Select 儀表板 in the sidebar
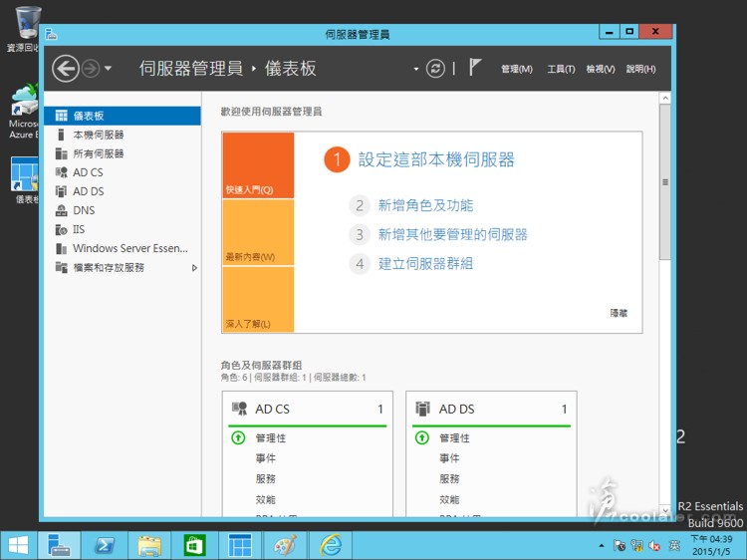Viewport: 747px width, 560px height. [123, 116]
